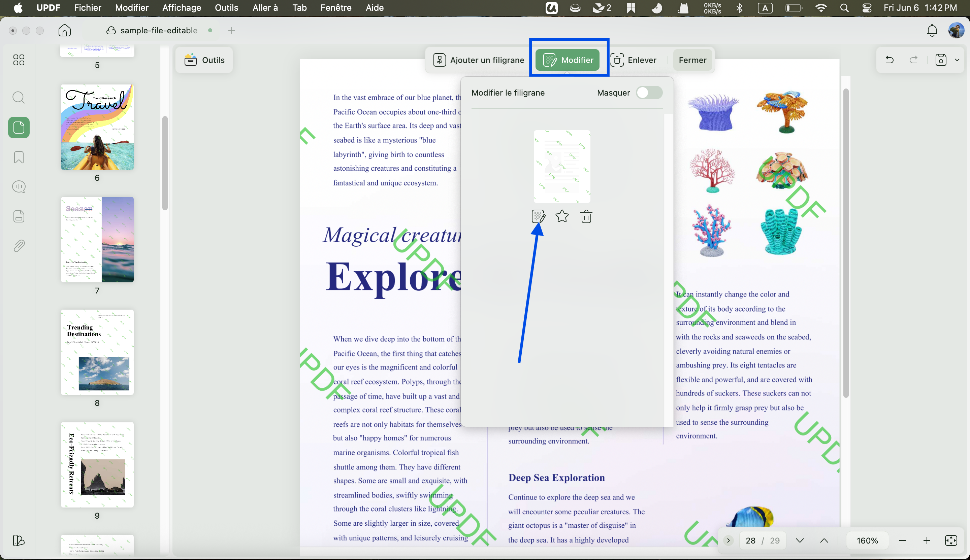Viewport: 970px width, 560px height.
Task: Open the search icon in sidebar
Action: tap(19, 97)
